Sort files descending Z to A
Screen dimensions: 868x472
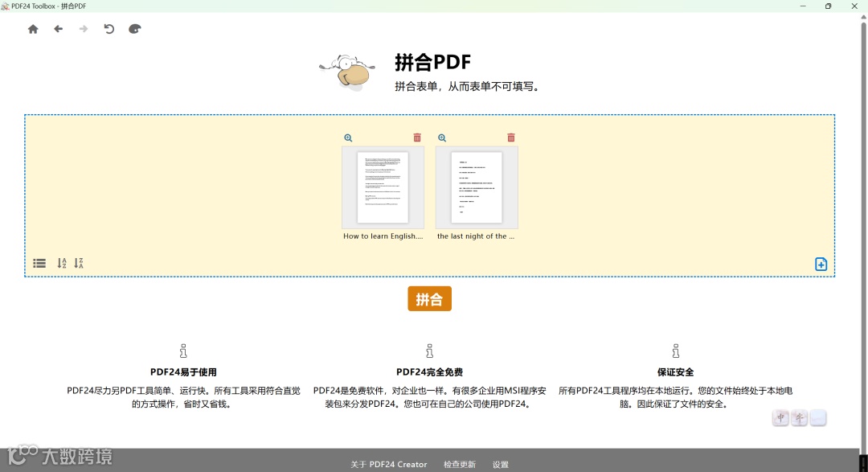tap(79, 263)
